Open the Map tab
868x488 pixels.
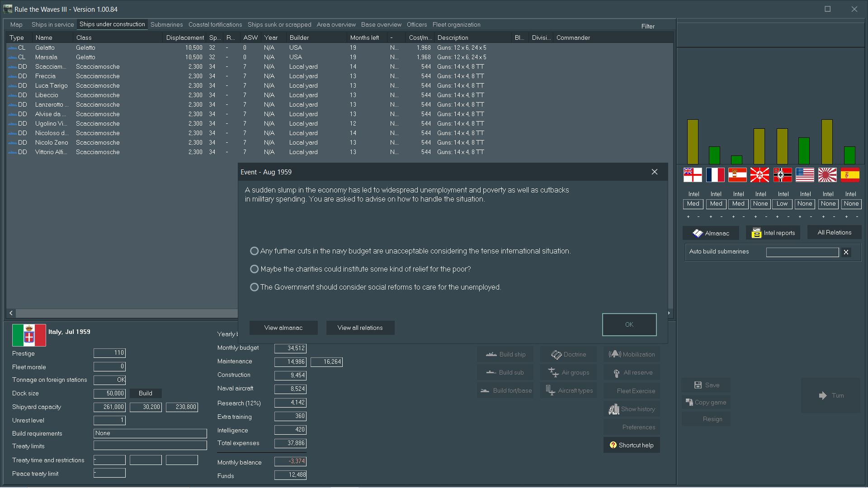coord(16,24)
